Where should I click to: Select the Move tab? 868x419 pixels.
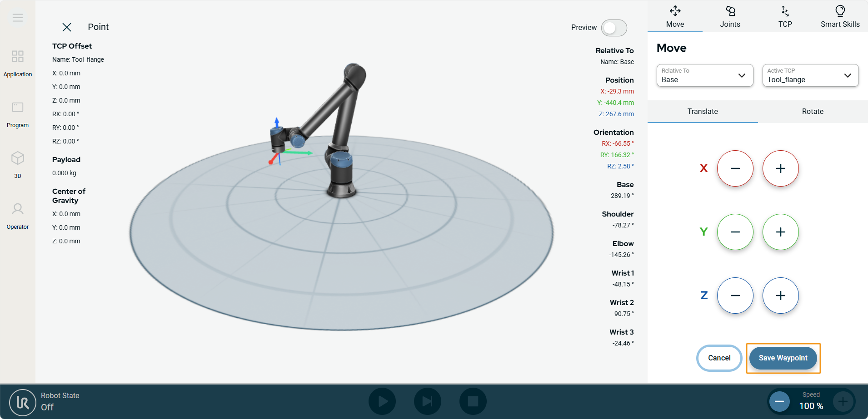pos(675,17)
